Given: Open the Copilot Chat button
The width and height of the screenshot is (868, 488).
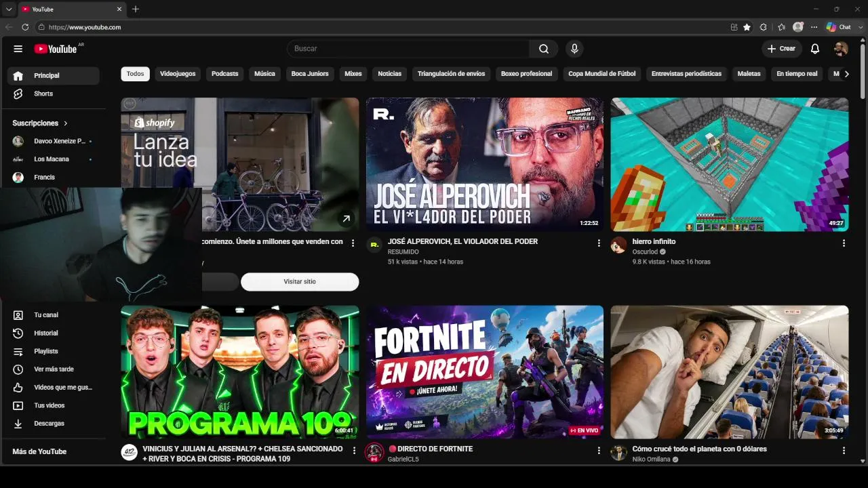Looking at the screenshot, I should point(839,27).
